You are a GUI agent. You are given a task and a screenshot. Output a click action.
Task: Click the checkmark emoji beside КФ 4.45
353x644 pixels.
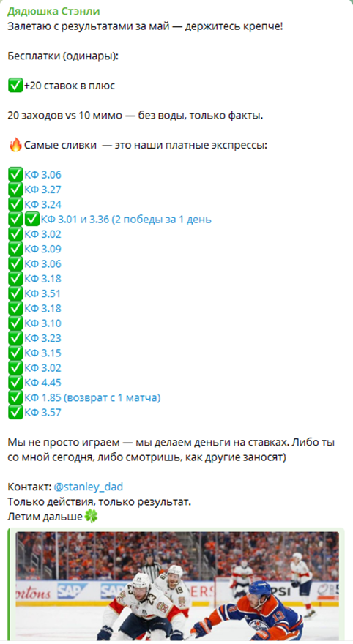(15, 383)
